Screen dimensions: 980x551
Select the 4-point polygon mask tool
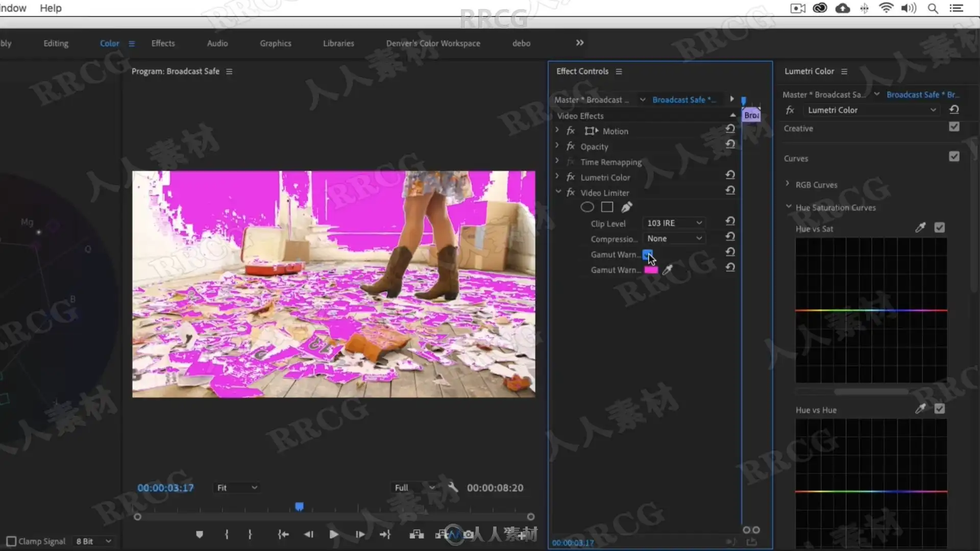pyautogui.click(x=607, y=207)
